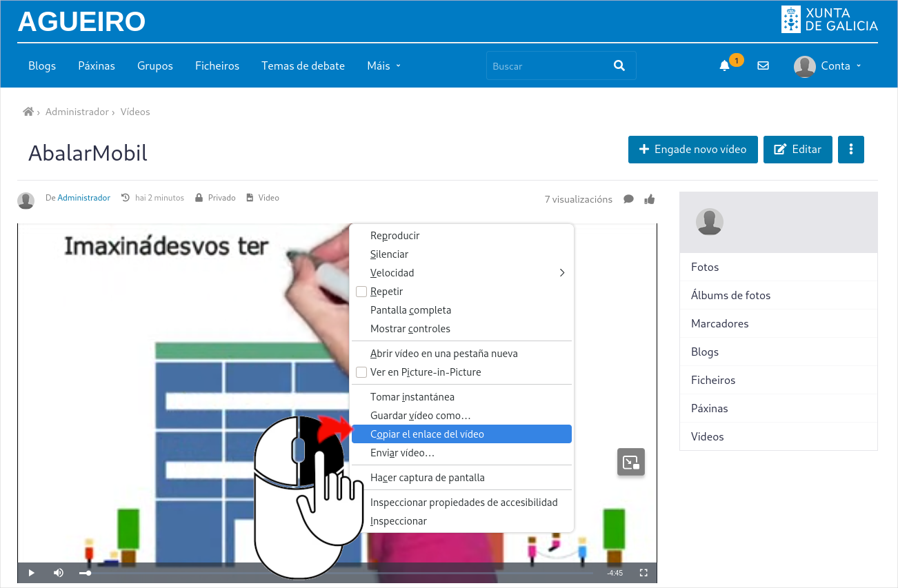Click the sidebar owner profile avatar

pos(710,222)
